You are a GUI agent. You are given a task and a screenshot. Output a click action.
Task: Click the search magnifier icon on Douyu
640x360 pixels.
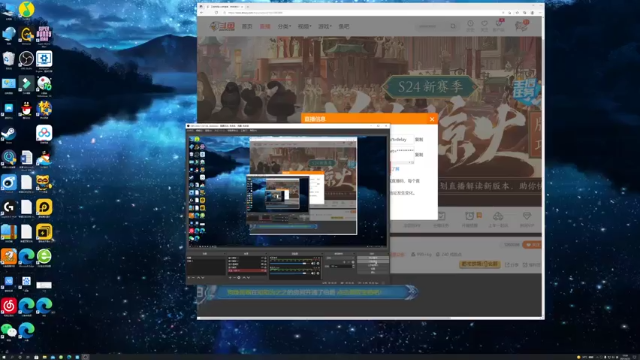point(453,26)
